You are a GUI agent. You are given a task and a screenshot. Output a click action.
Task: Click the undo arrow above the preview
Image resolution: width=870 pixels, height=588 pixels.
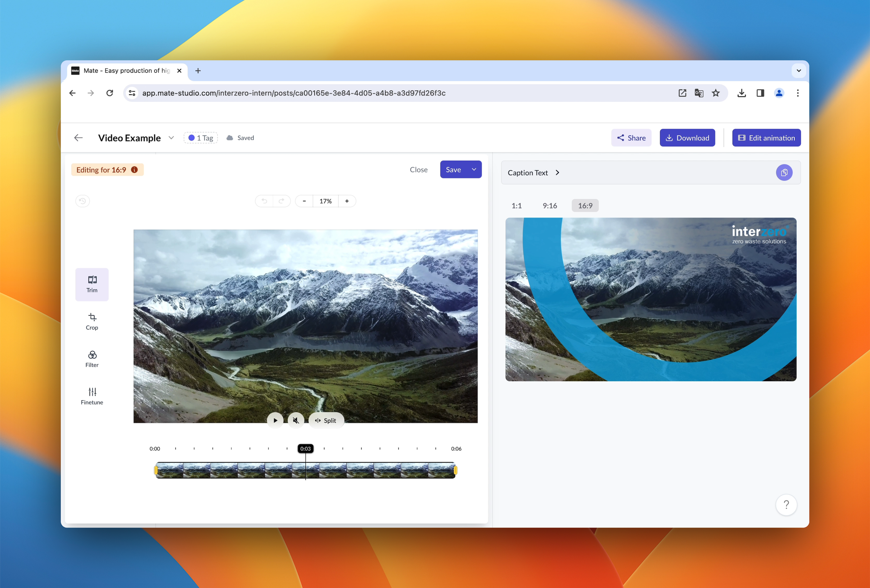(x=264, y=201)
